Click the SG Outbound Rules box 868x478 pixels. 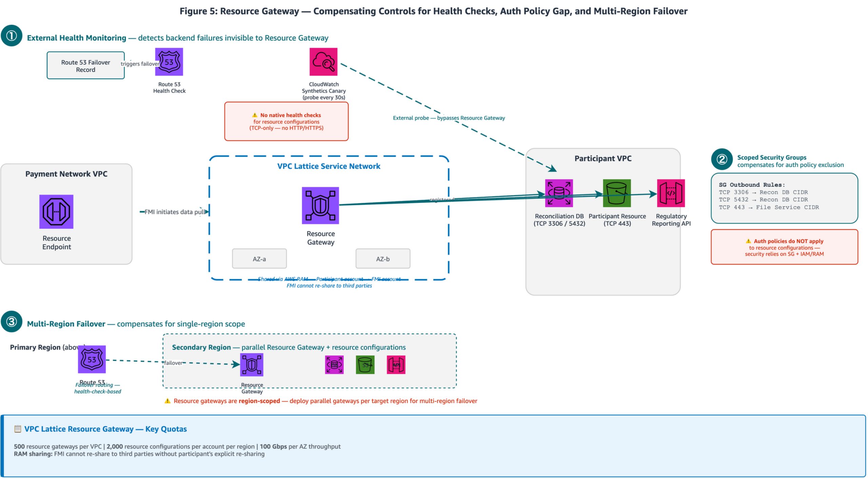(x=784, y=198)
